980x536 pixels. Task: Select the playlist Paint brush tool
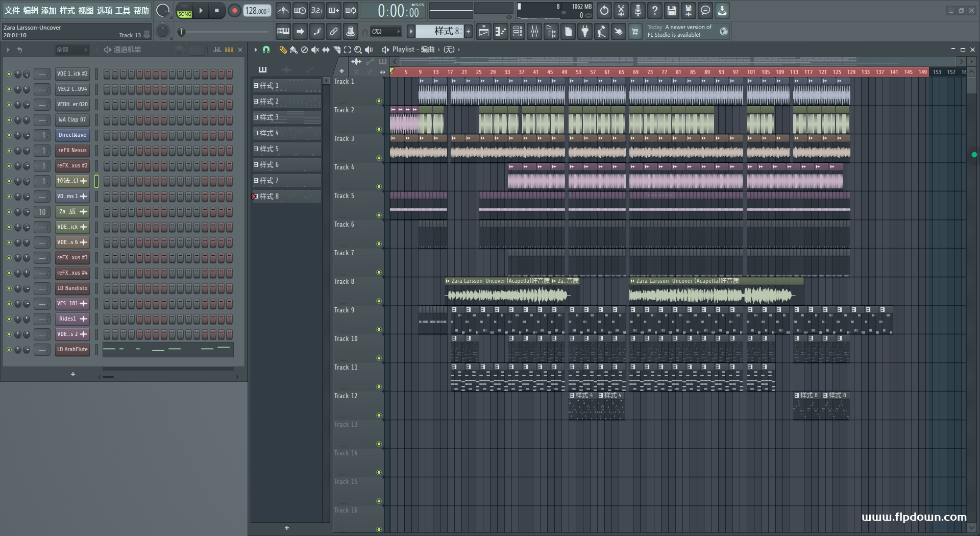pos(293,50)
